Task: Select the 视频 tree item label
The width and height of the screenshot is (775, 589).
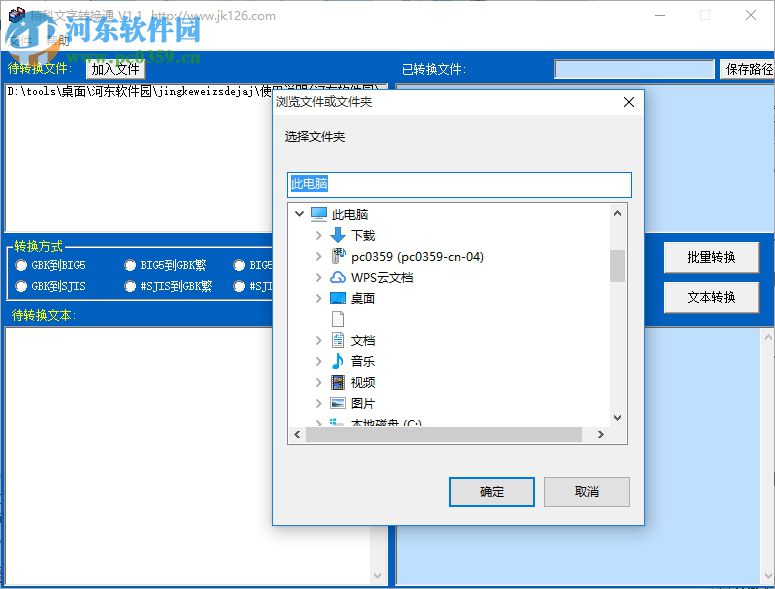Action: pos(363,382)
